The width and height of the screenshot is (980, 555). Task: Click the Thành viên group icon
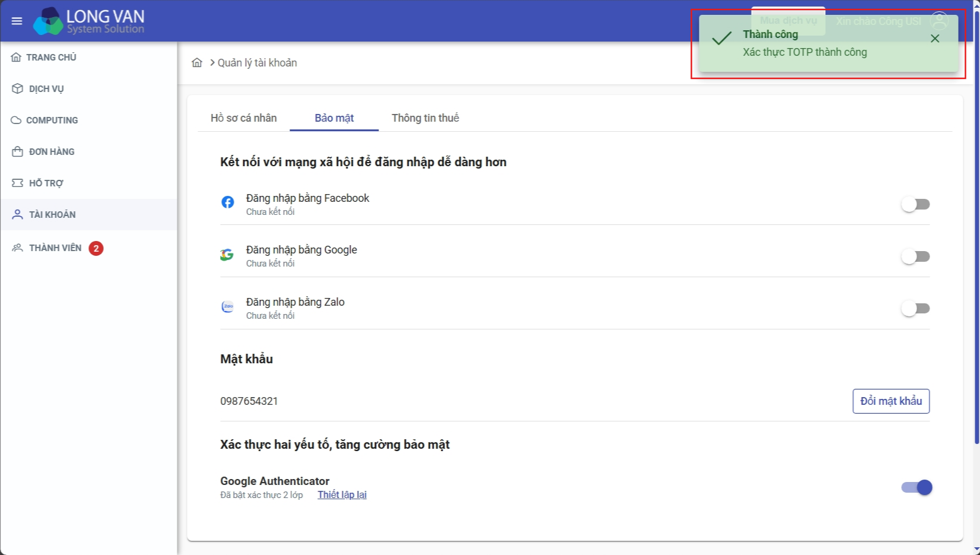(x=17, y=248)
